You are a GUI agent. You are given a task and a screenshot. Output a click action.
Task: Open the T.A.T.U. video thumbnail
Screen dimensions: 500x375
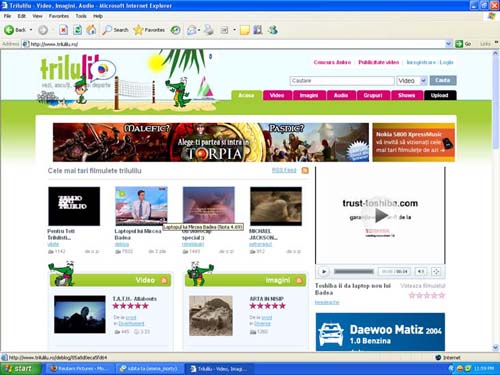pyautogui.click(x=80, y=314)
